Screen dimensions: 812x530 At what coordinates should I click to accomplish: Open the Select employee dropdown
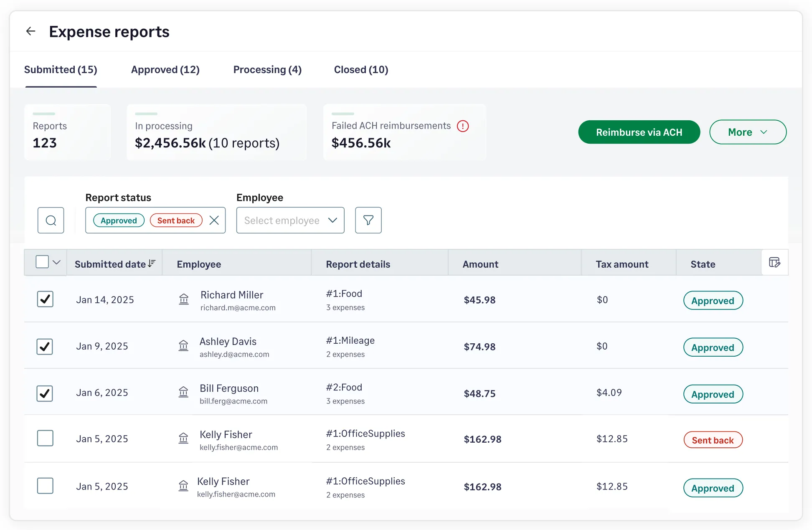(x=290, y=220)
